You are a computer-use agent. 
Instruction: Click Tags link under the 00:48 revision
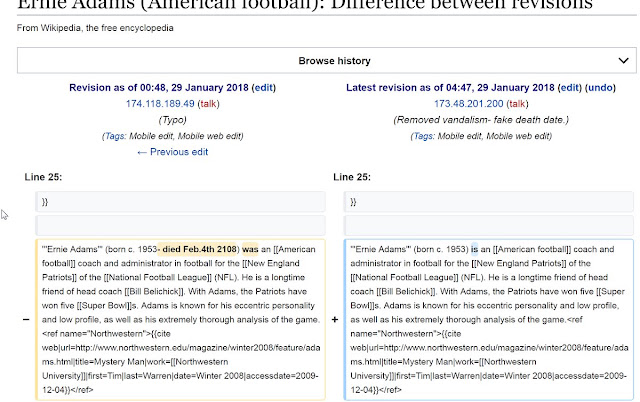click(x=115, y=136)
